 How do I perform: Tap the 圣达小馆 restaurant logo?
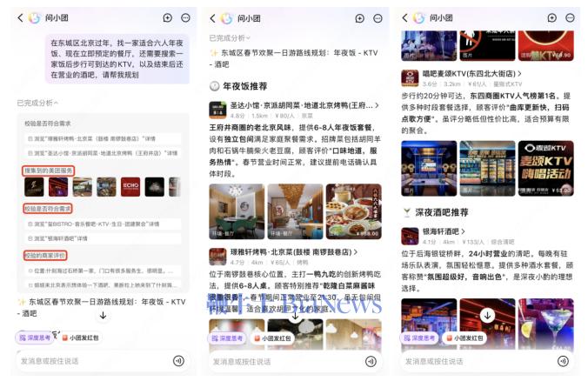tap(217, 109)
